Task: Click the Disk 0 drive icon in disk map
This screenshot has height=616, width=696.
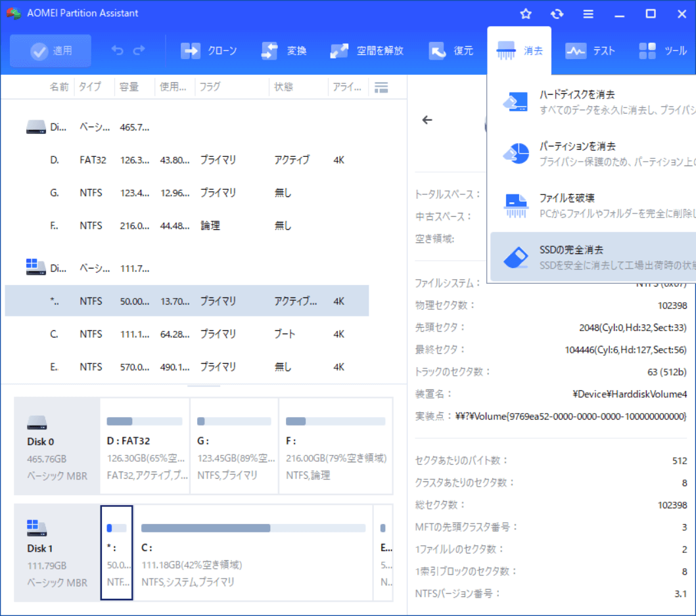Action: point(37,422)
